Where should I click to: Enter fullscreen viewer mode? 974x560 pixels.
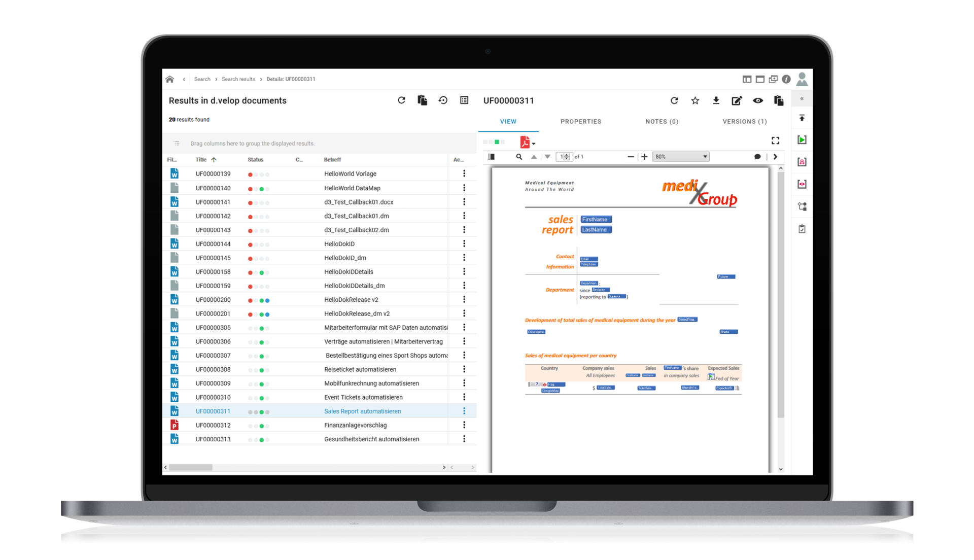coord(775,141)
